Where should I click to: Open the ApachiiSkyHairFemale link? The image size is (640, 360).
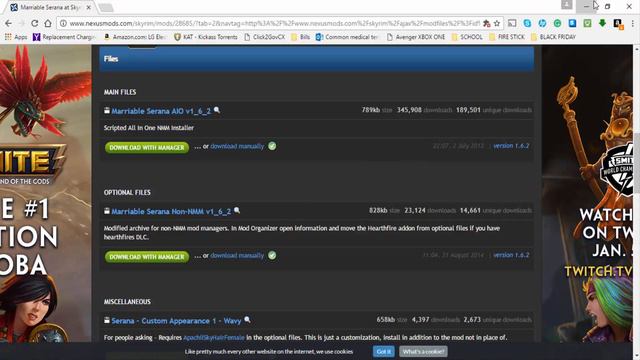click(214, 338)
